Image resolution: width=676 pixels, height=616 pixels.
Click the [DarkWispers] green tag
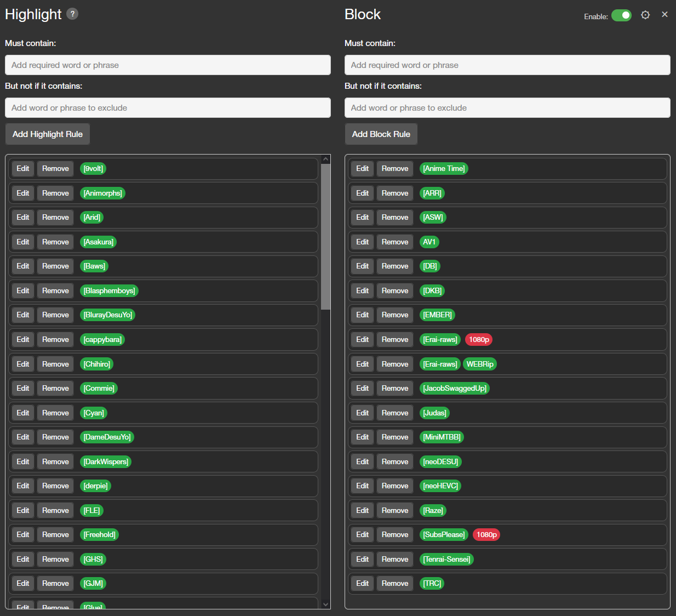(x=106, y=461)
